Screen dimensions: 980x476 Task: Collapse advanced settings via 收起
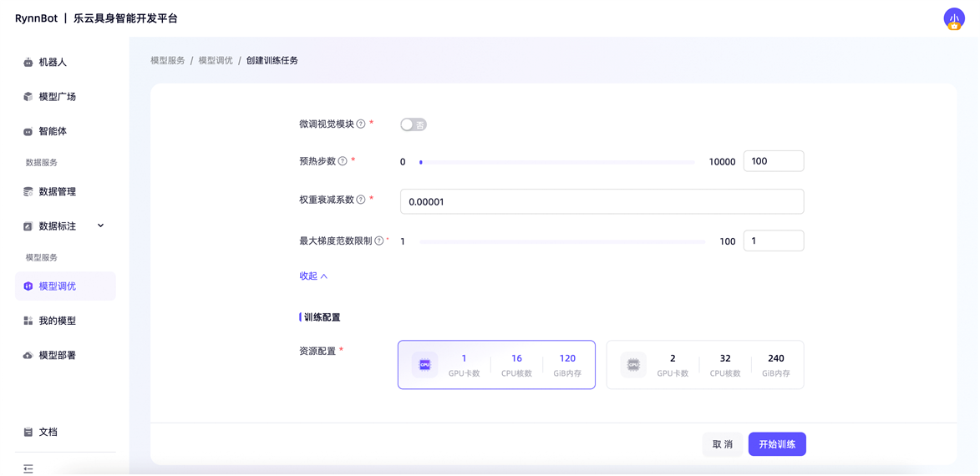(314, 276)
